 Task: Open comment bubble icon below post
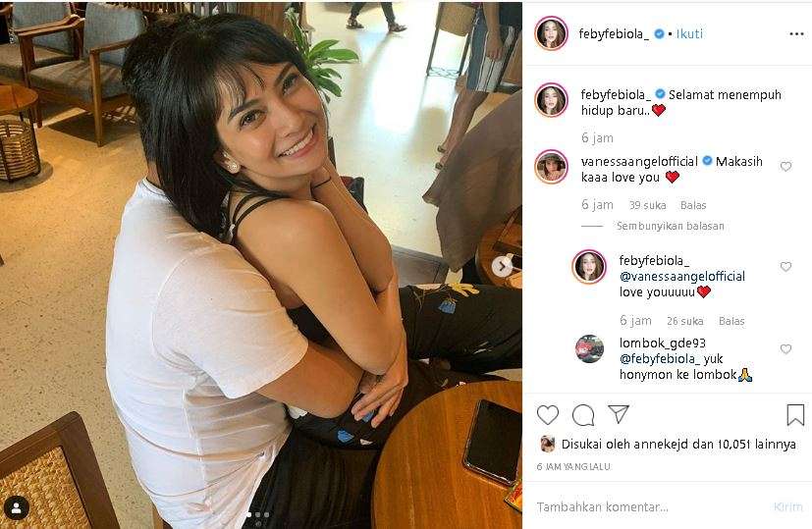coord(583,414)
